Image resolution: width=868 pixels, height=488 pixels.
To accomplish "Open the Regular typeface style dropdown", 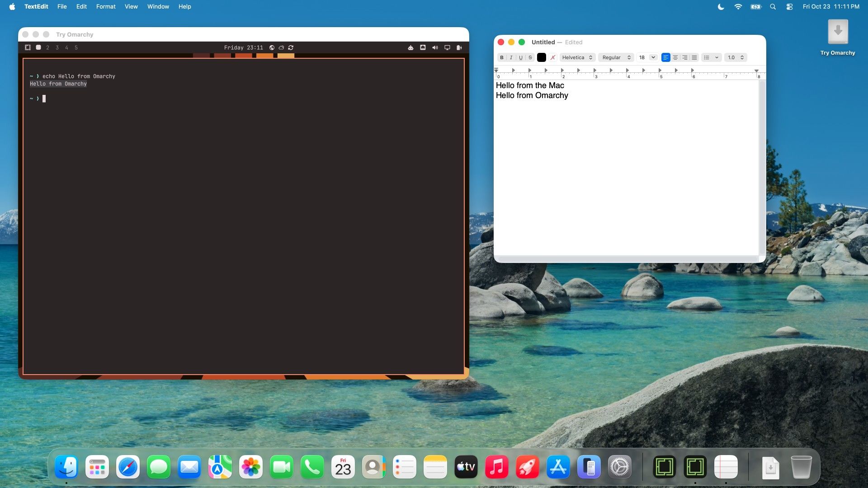I will 616,57.
